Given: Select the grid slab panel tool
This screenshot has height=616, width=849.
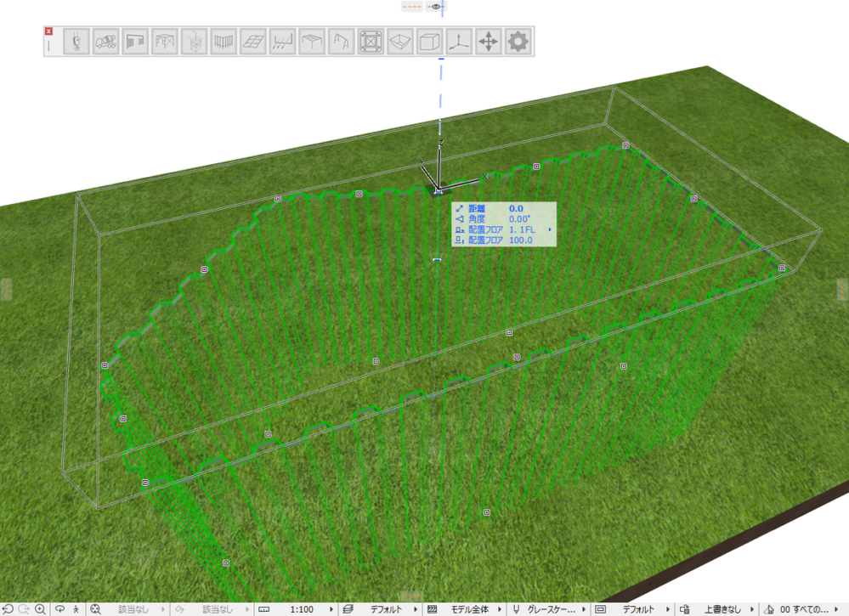Looking at the screenshot, I should point(253,41).
